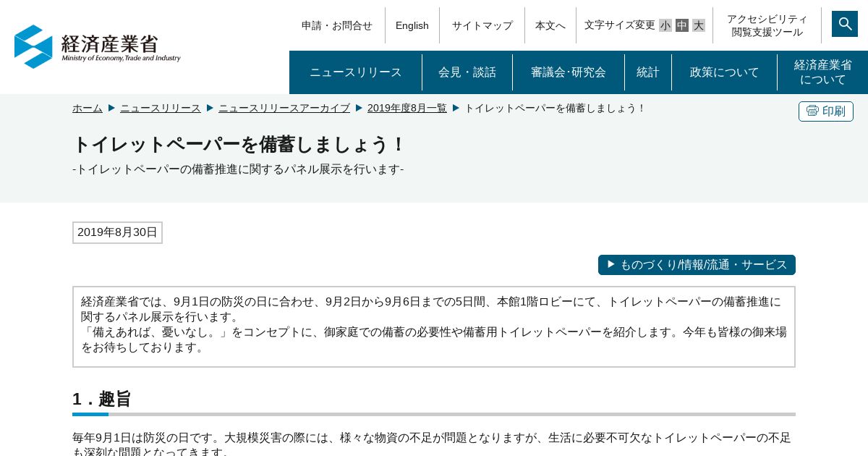Click 文字サイズ変更 label
The height and width of the screenshot is (456, 868).
click(620, 25)
